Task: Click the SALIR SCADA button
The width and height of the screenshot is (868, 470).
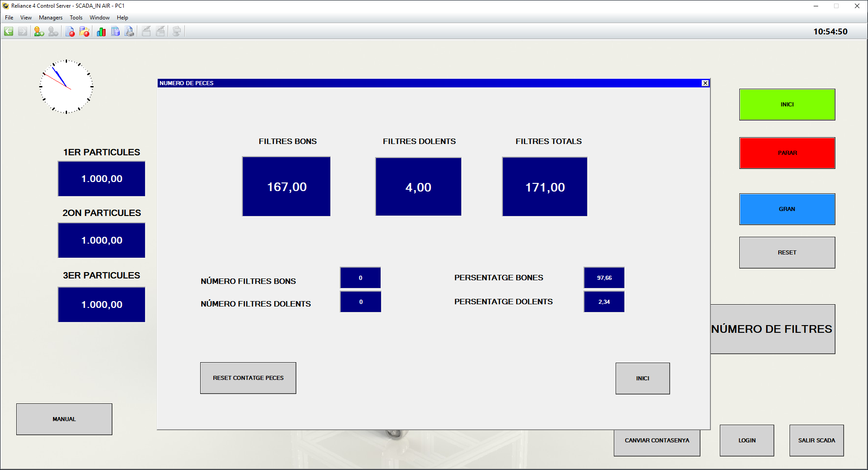Action: pos(816,440)
